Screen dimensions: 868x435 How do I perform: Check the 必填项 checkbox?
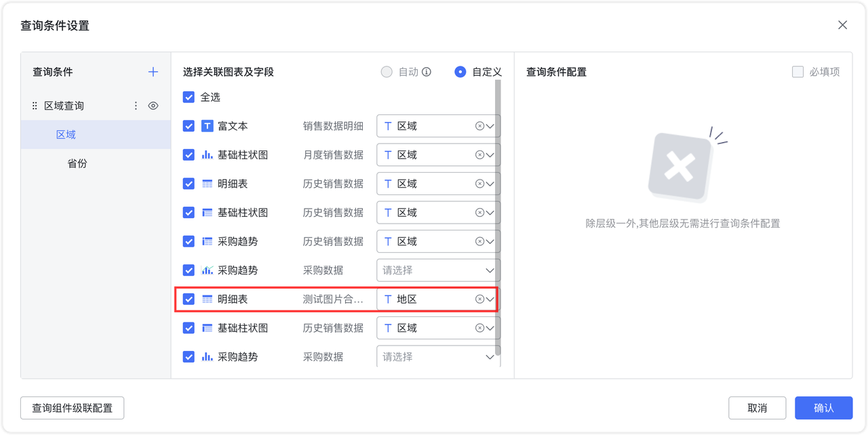point(797,72)
